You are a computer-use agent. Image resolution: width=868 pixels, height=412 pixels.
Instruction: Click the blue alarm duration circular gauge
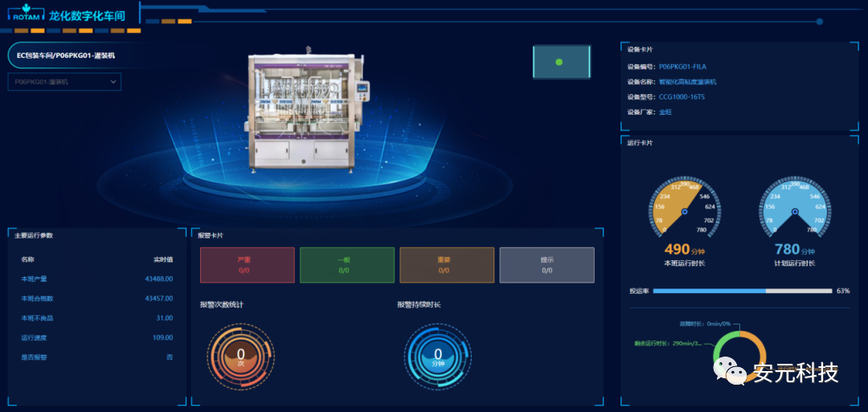tap(438, 355)
